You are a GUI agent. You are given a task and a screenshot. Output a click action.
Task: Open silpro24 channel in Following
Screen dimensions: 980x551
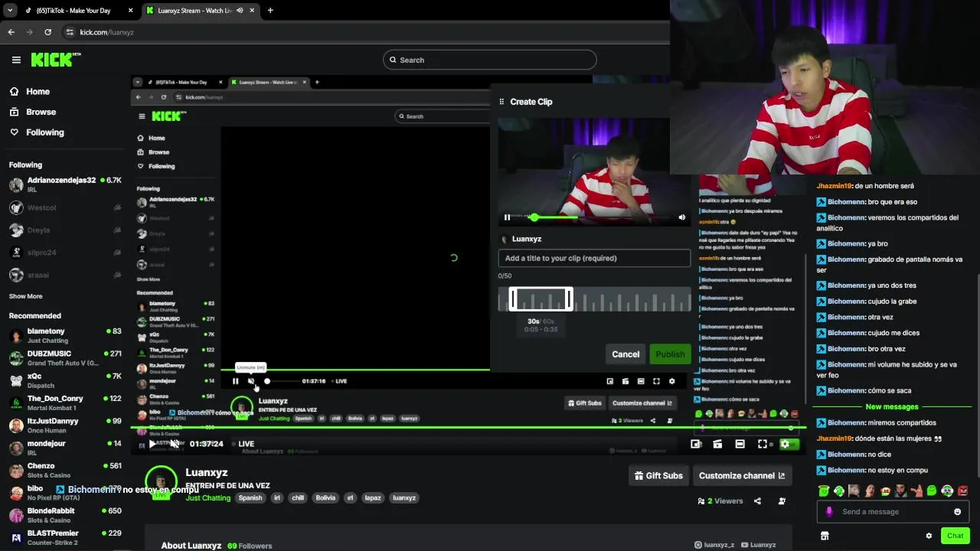point(65,252)
